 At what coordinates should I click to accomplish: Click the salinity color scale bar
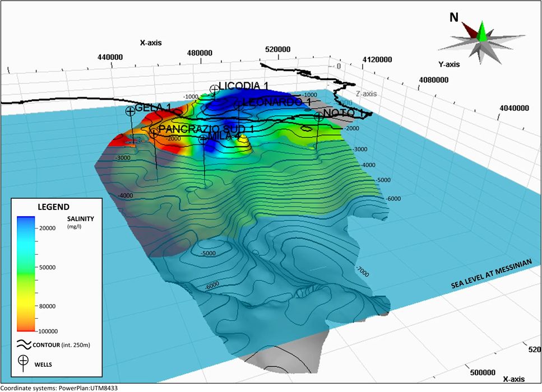point(27,273)
